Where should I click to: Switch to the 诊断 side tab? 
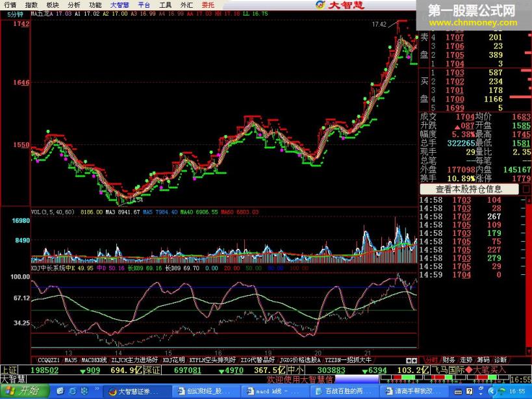point(500,360)
